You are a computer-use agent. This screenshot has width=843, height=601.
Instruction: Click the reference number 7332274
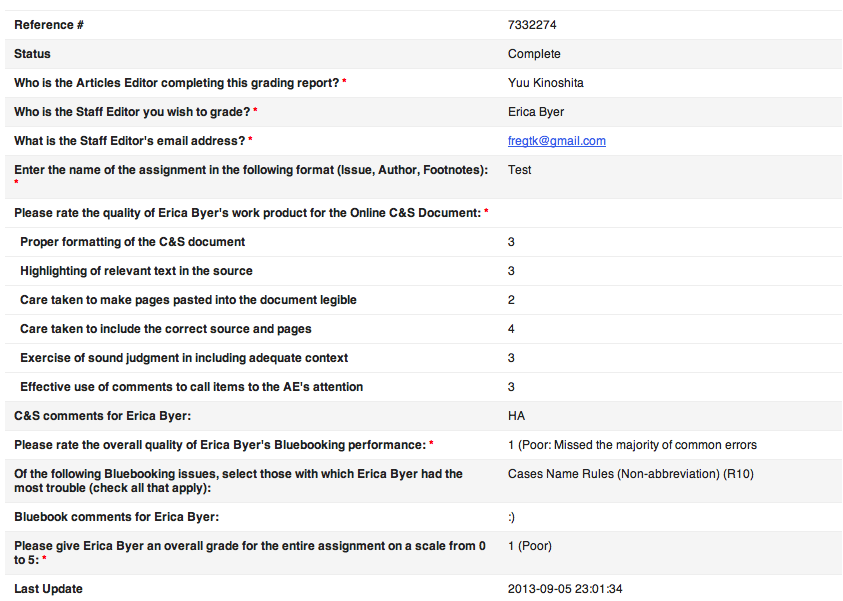point(532,25)
